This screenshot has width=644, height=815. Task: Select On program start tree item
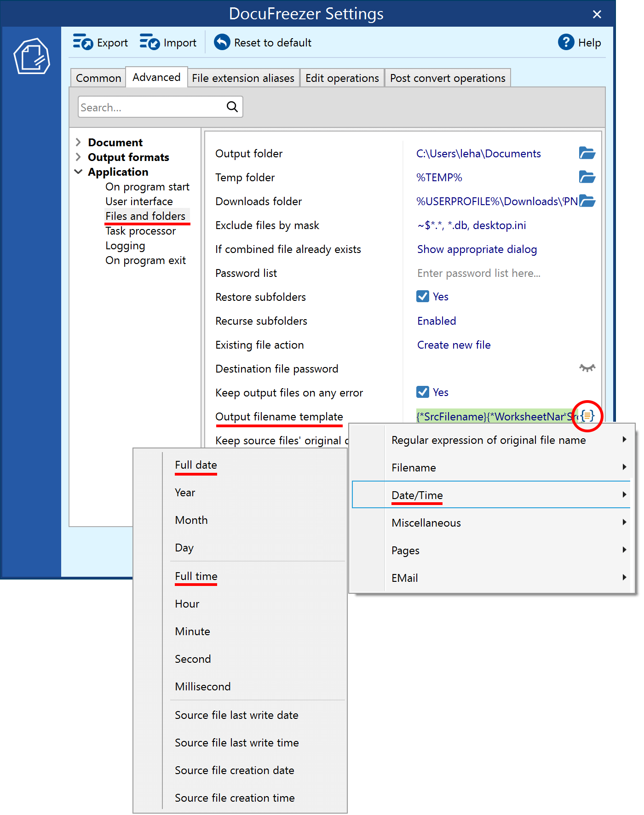147,187
